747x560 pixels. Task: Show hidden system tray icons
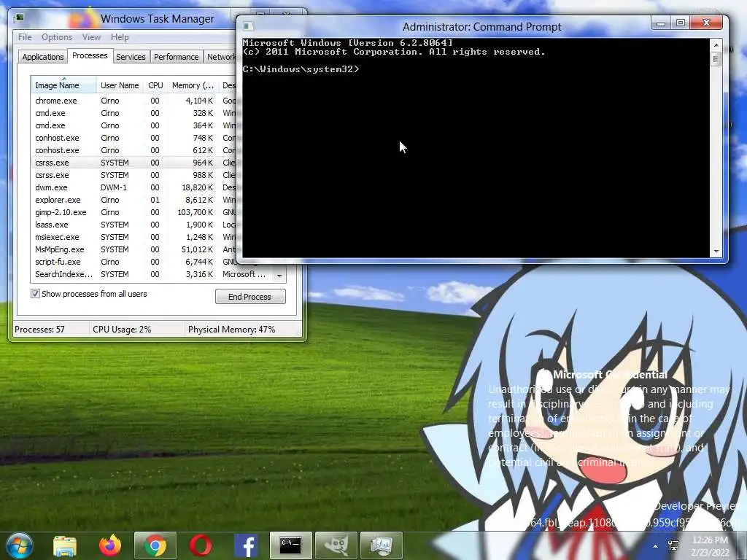point(656,545)
